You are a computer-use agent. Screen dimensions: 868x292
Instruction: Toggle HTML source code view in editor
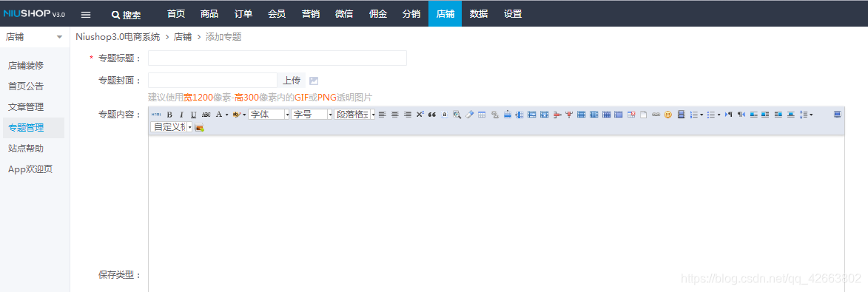tap(156, 115)
